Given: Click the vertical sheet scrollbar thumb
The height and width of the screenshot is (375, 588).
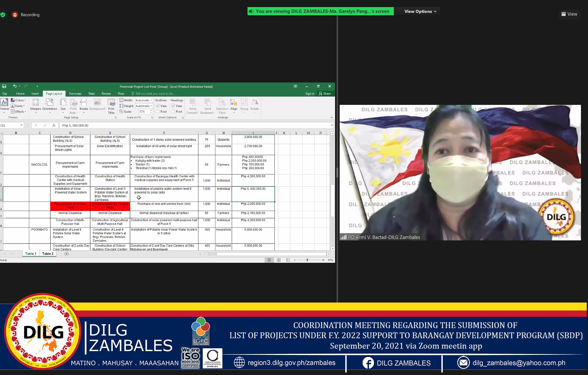Looking at the screenshot, I should pyautogui.click(x=333, y=201).
